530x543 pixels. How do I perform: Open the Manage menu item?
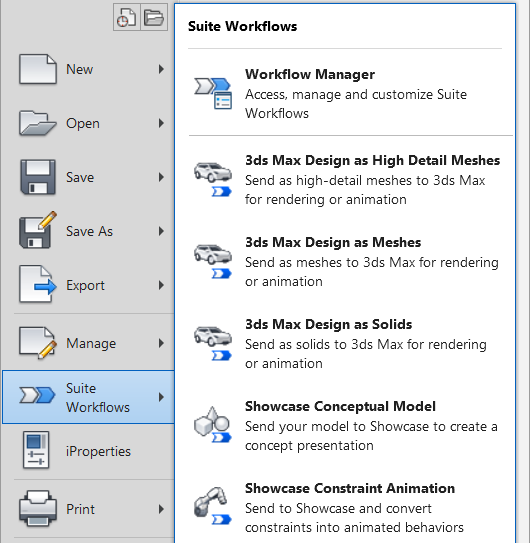click(88, 343)
